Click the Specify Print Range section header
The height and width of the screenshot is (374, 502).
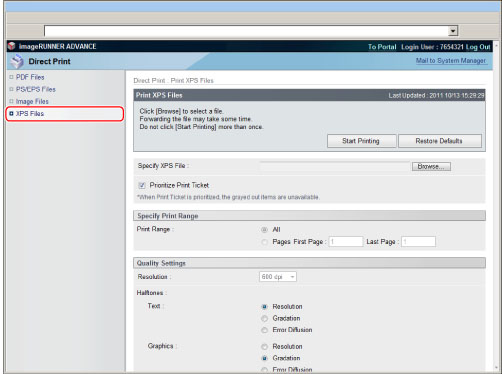coord(309,216)
